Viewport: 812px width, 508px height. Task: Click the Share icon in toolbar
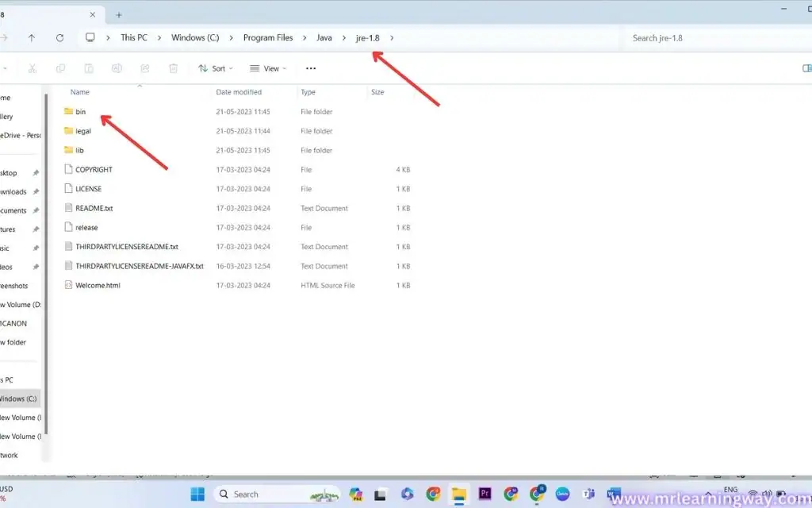tap(145, 68)
